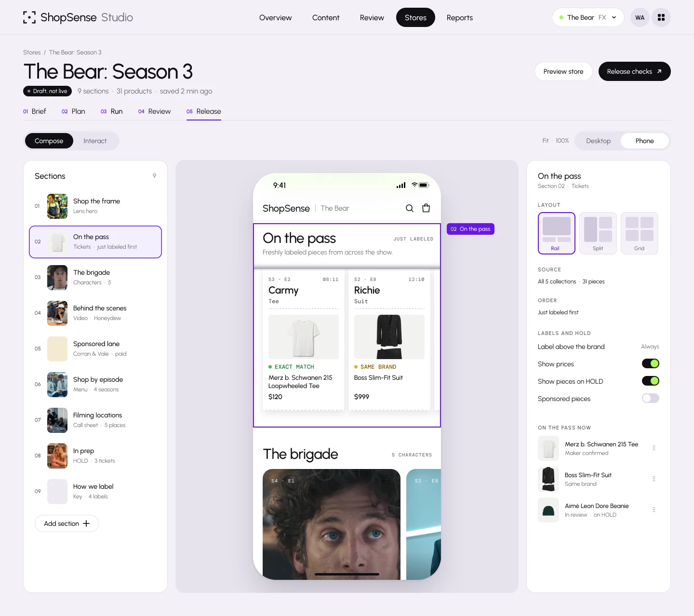Click the Fit 100% zoom control

[556, 141]
